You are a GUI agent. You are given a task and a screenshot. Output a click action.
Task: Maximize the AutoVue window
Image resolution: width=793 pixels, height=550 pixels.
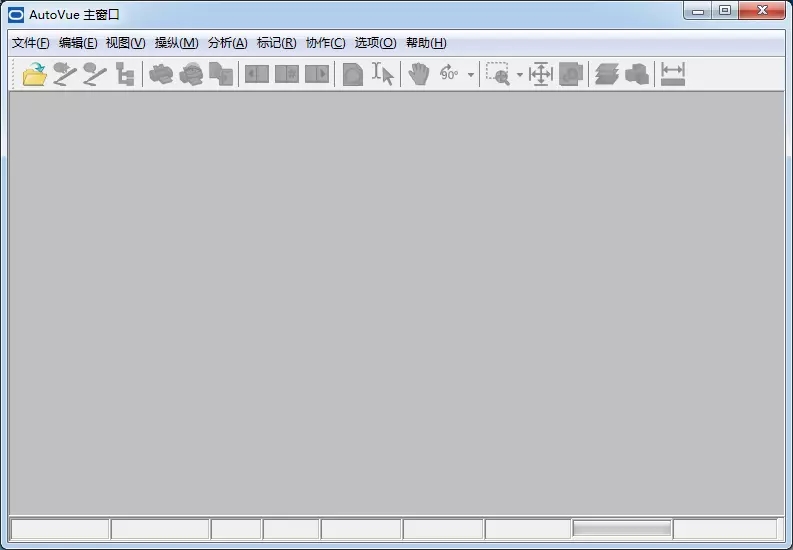[x=725, y=11]
